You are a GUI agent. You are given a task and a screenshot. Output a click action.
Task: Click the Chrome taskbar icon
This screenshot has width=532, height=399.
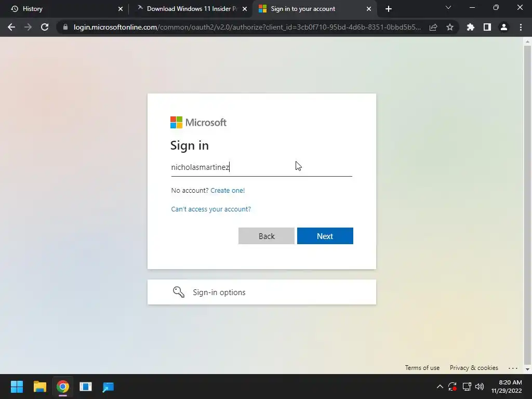(x=63, y=387)
